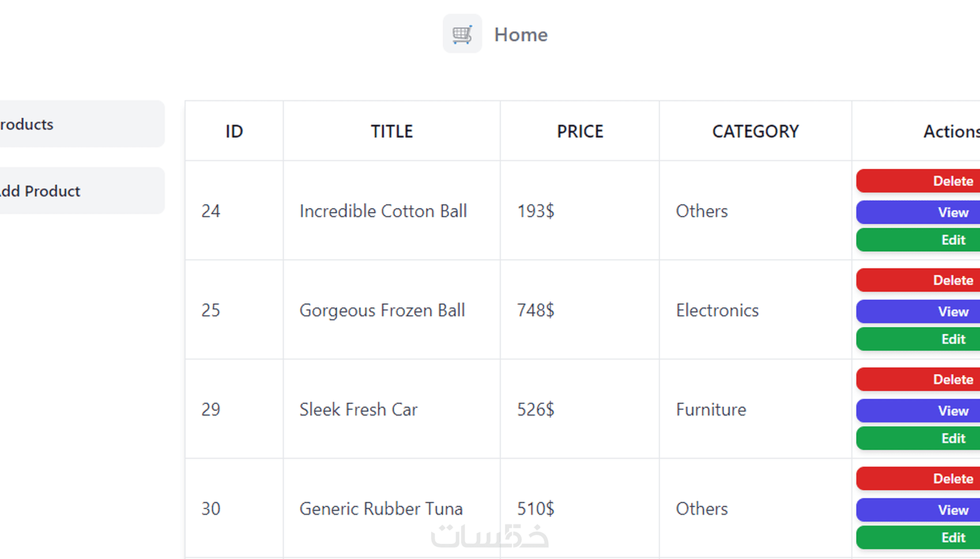Click the PRICE column header
This screenshot has height=559, width=980.
[x=580, y=131]
